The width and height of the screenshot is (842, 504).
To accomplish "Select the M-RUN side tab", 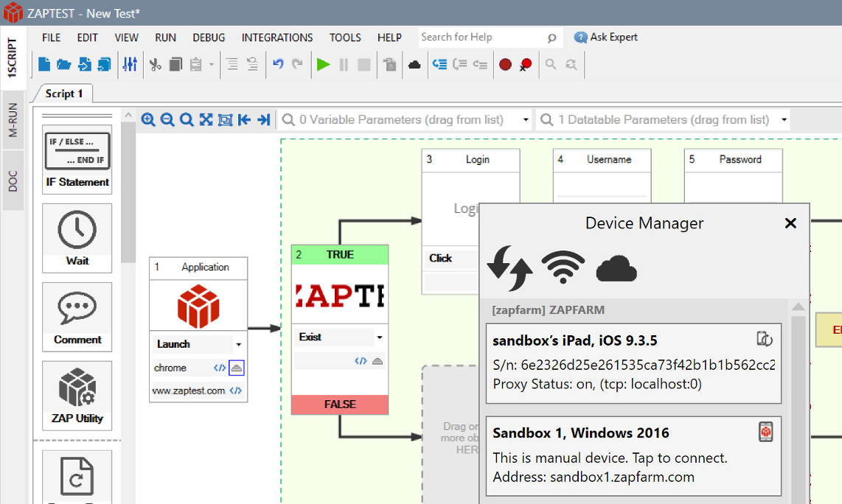I will (x=13, y=120).
